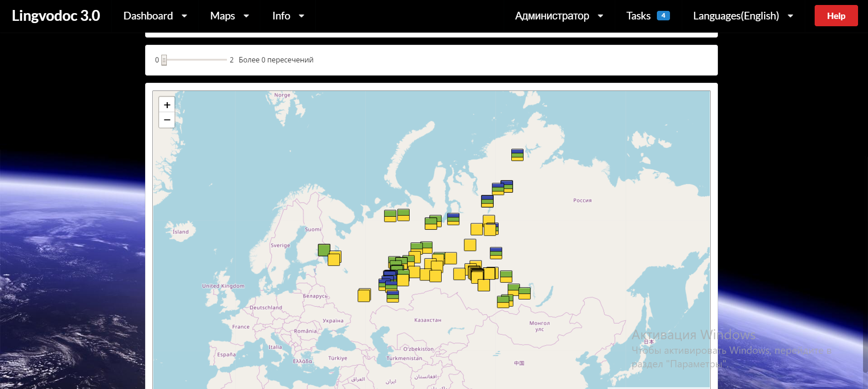This screenshot has height=389, width=868.
Task: Expand the Dashboard dropdown arrow
Action: pyautogui.click(x=184, y=16)
